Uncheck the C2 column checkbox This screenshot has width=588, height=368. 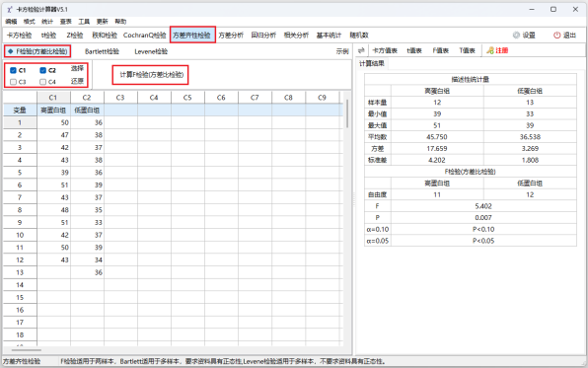[42, 70]
